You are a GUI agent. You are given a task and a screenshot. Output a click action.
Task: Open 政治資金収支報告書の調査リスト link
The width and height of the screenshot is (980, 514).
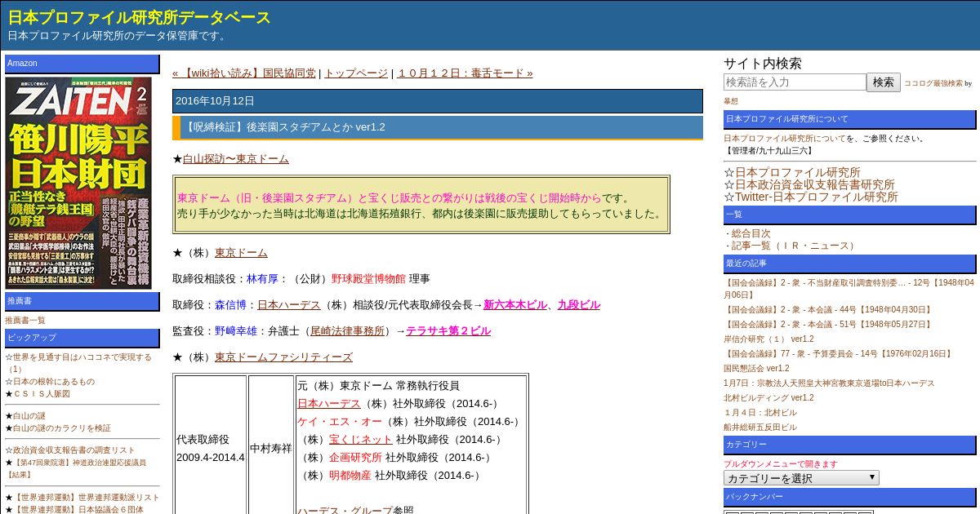pyautogui.click(x=74, y=450)
